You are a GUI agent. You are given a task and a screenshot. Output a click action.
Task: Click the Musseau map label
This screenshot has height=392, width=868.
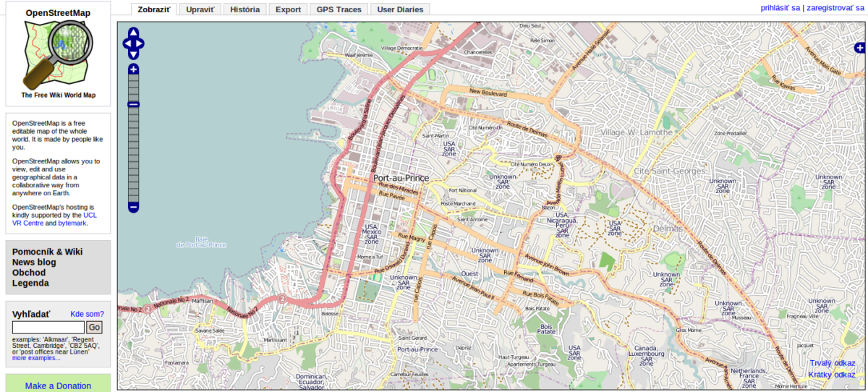tap(741, 318)
